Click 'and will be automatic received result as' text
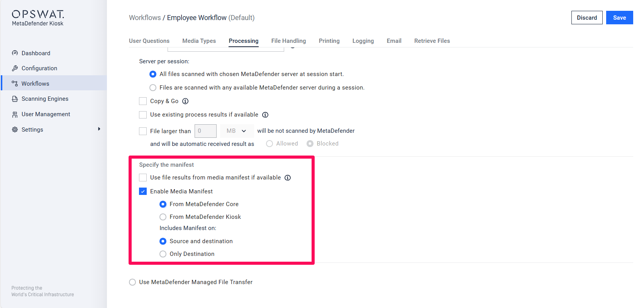 coord(202,144)
